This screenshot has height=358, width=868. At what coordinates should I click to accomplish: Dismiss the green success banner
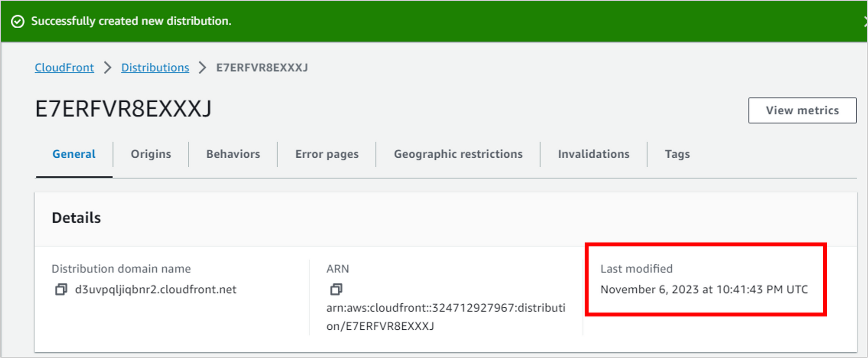[865, 21]
